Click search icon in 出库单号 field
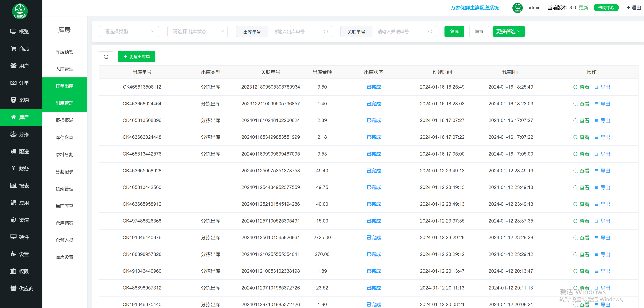This screenshot has height=308, width=644. (x=326, y=32)
